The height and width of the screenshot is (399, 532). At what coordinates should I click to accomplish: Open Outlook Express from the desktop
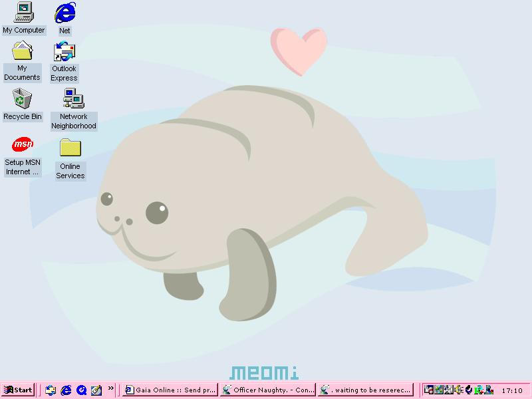pos(63,53)
